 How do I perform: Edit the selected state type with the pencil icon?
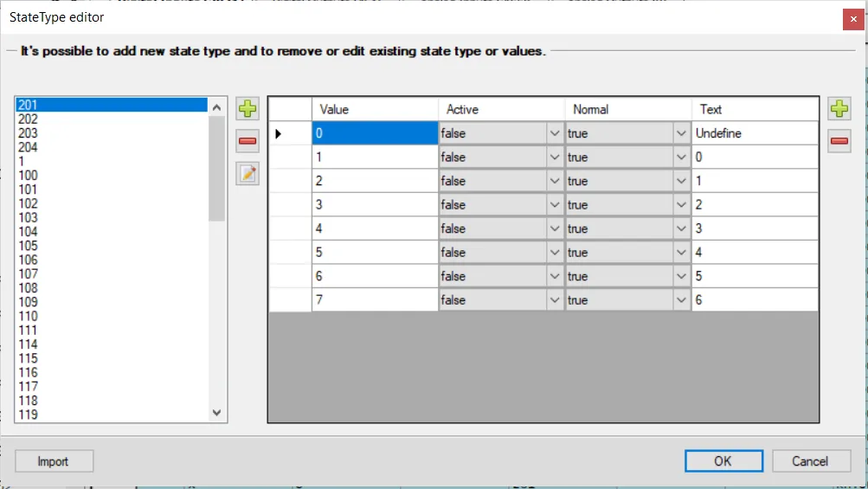click(x=248, y=174)
